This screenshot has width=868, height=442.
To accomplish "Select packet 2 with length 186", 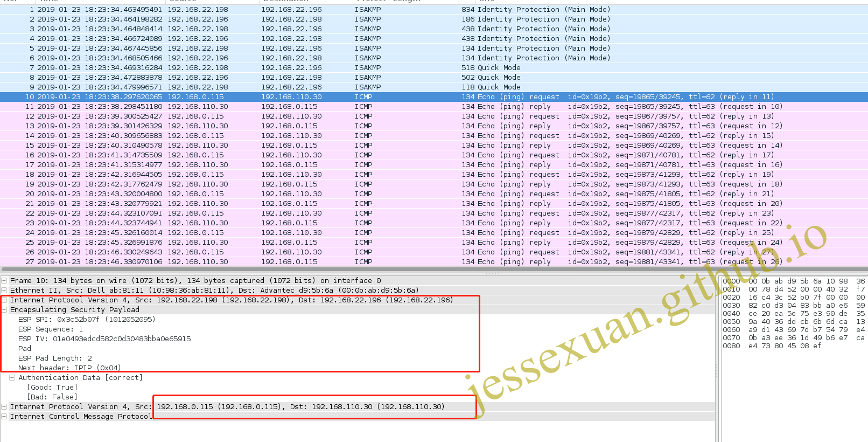I will (434, 19).
